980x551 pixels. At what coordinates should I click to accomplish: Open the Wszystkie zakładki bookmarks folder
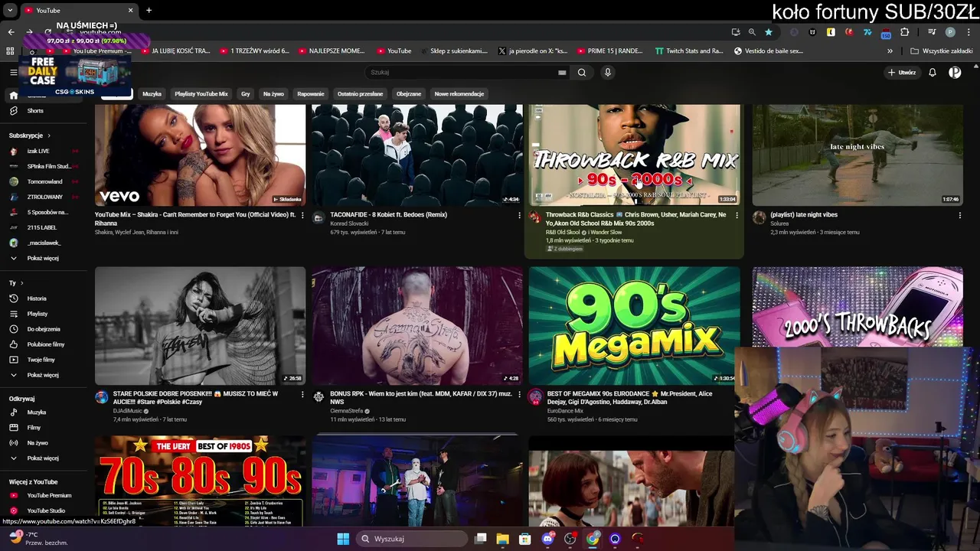click(x=942, y=51)
